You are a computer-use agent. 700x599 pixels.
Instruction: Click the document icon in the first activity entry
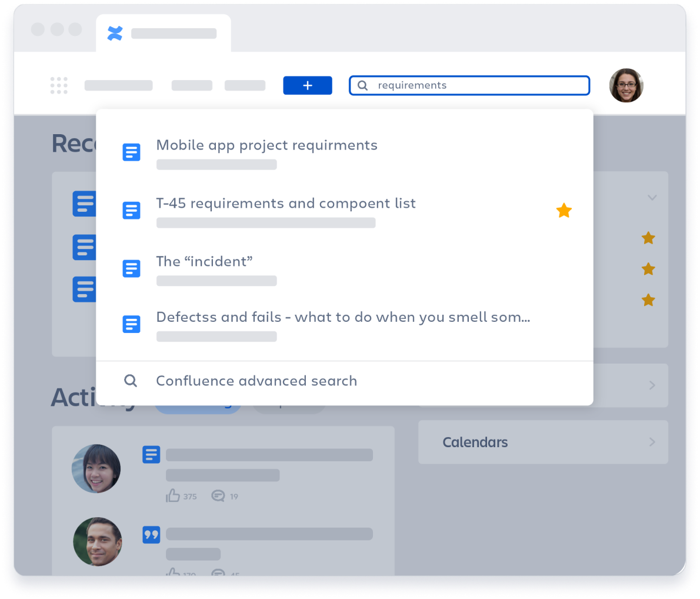[151, 454]
